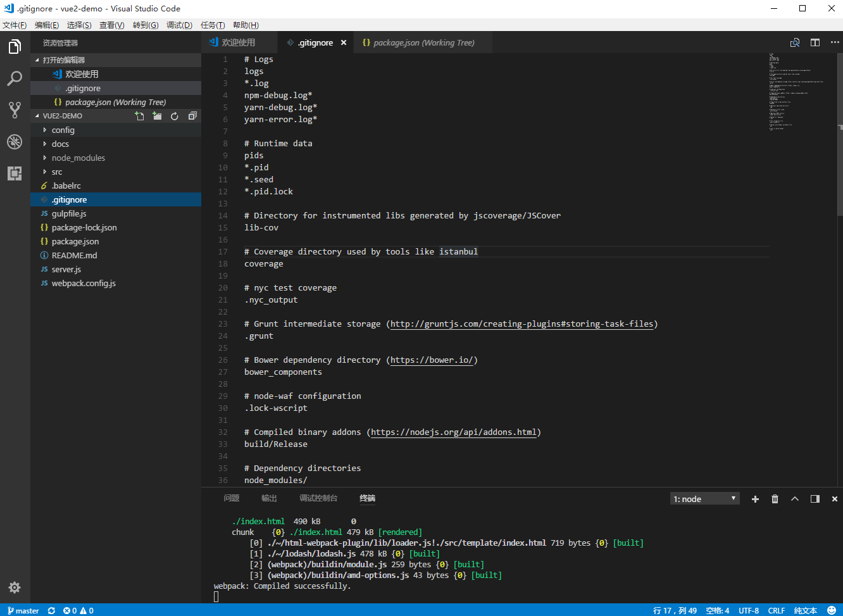Show errors and warnings count
Screen dimensions: 843x616
click(x=78, y=610)
